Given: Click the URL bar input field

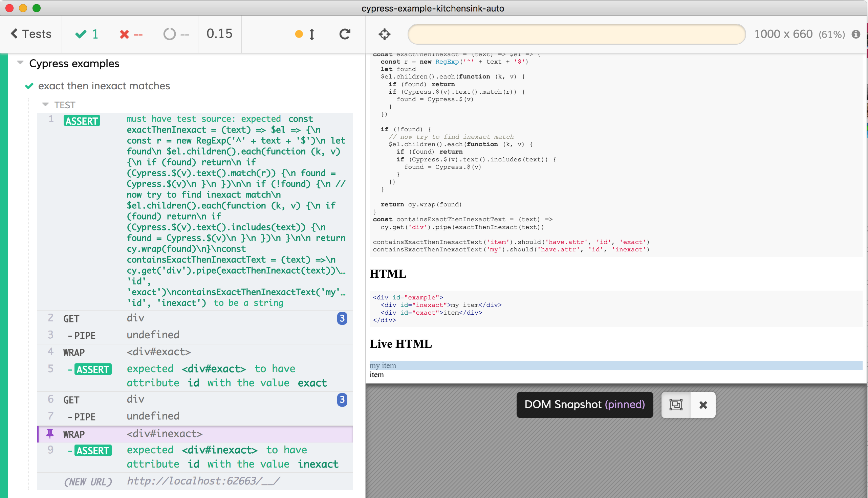Looking at the screenshot, I should click(x=577, y=34).
